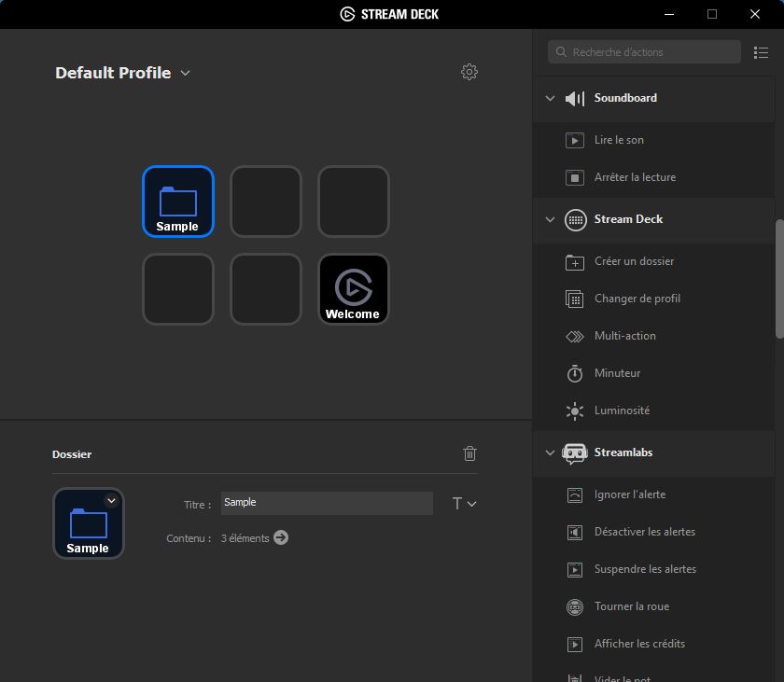Click the actions list scrollbar
Viewport: 784px width, 682px height.
point(779,279)
